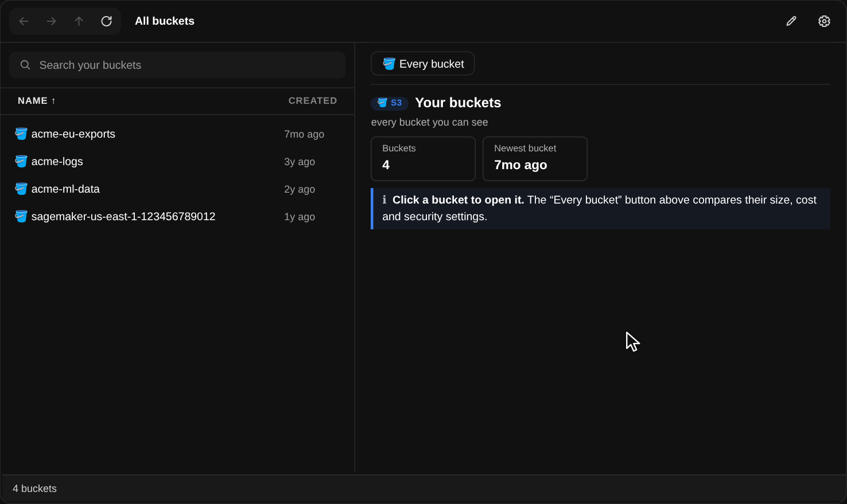Image resolution: width=847 pixels, height=504 pixels.
Task: Click the bucket icon beside acme-eu-exports
Action: click(21, 134)
